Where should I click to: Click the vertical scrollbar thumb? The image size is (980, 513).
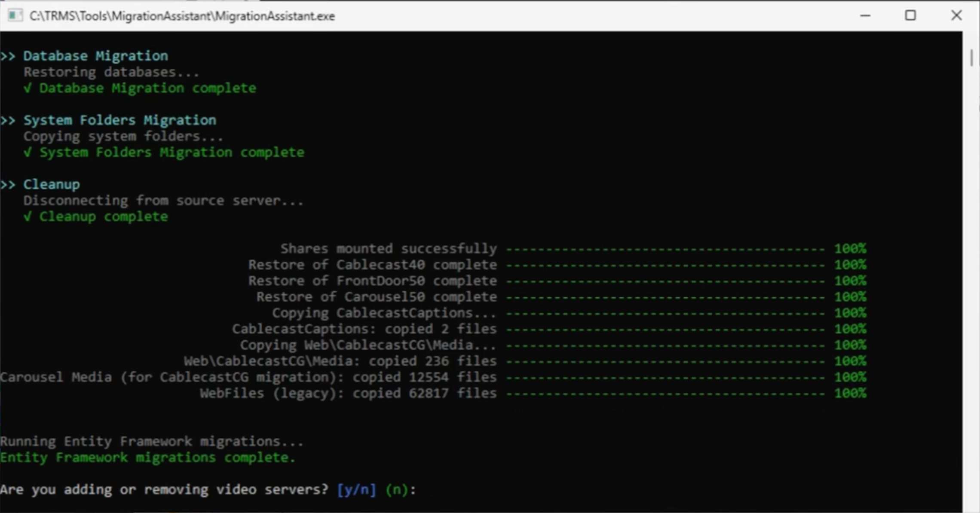[971, 58]
